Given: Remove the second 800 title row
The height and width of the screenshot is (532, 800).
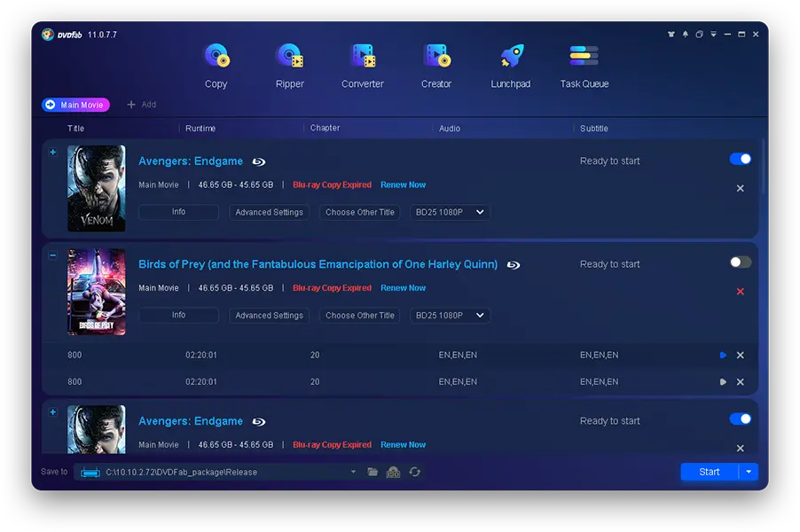Looking at the screenshot, I should [x=741, y=381].
